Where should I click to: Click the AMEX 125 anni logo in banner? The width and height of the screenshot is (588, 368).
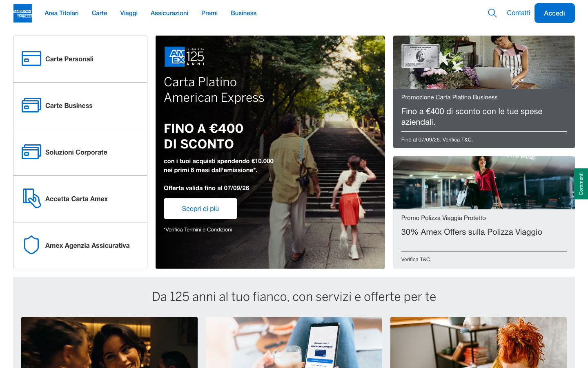(x=184, y=56)
